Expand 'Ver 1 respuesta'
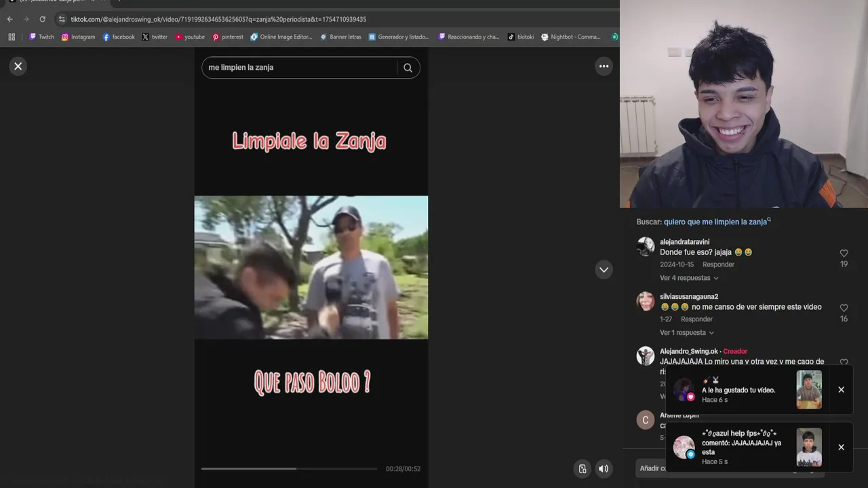Viewport: 868px width, 488px height. click(x=687, y=333)
